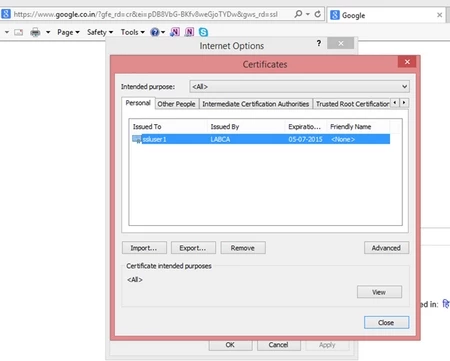Screen dimensions: 450x361
Task: Expand the Intended purpose combo box
Action: (x=299, y=87)
